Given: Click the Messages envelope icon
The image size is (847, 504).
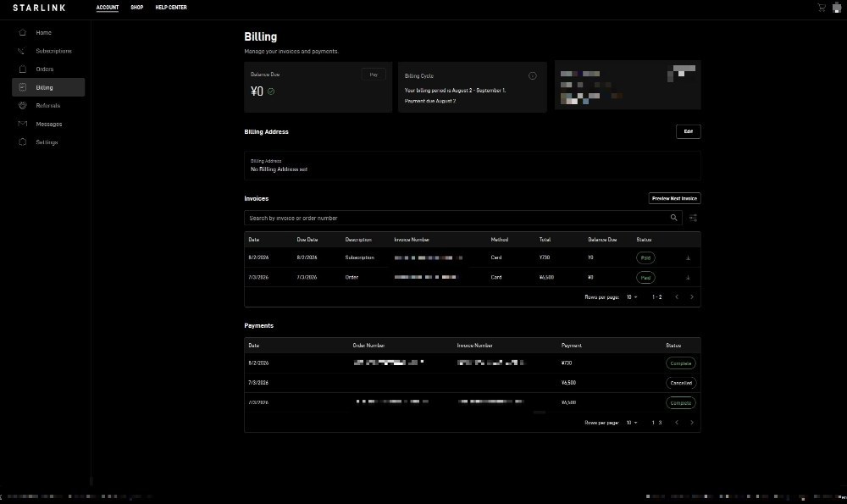Looking at the screenshot, I should click(22, 124).
